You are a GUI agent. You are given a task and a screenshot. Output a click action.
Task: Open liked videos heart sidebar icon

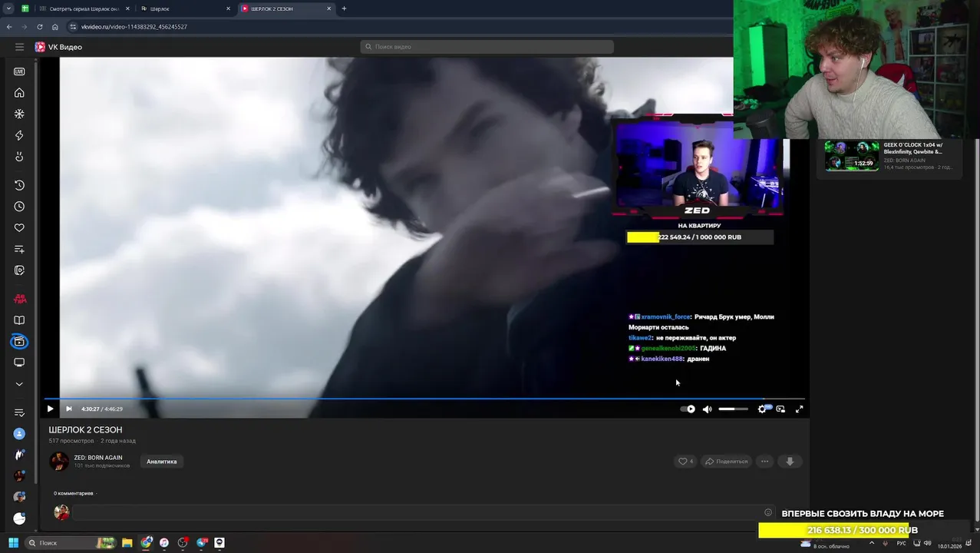[x=19, y=228]
